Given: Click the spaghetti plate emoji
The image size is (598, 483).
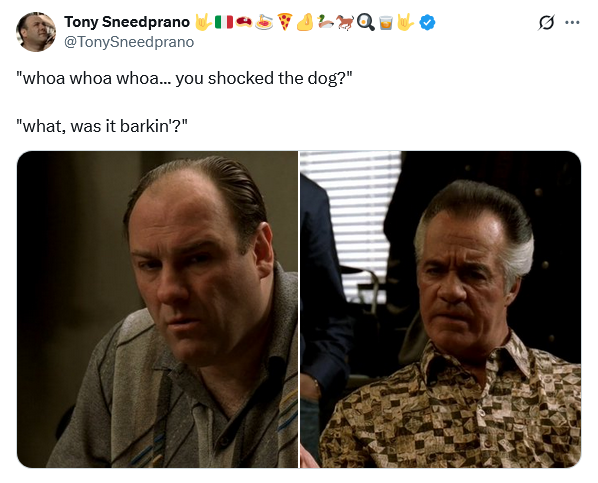Looking at the screenshot, I should [264, 22].
